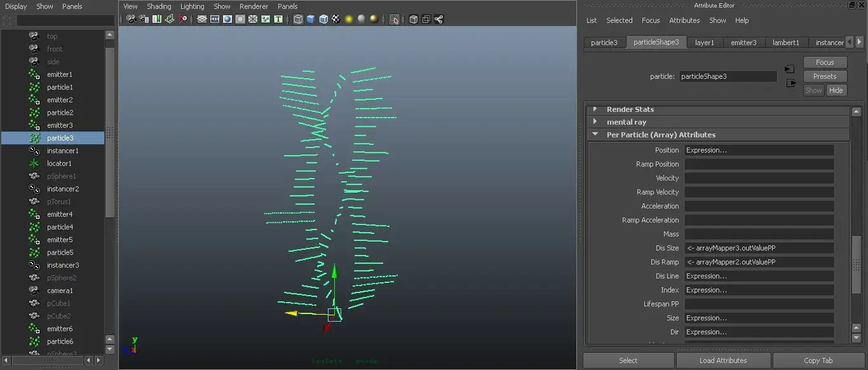Select emitter3 in the Outliner
868x370 pixels.
[x=60, y=125]
